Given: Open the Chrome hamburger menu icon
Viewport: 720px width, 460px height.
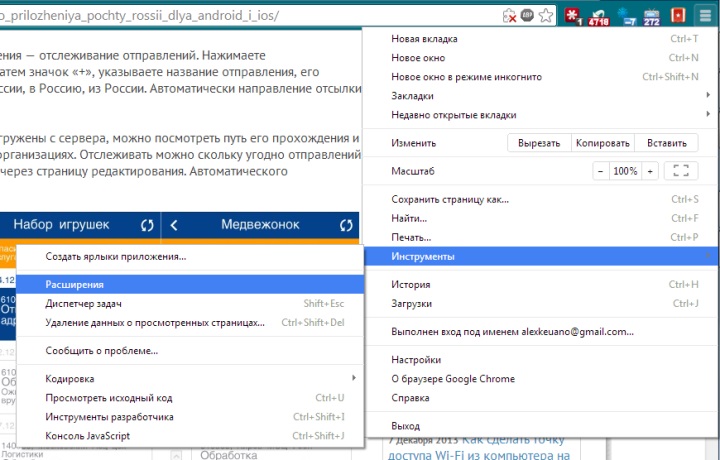Looking at the screenshot, I should (x=705, y=15).
